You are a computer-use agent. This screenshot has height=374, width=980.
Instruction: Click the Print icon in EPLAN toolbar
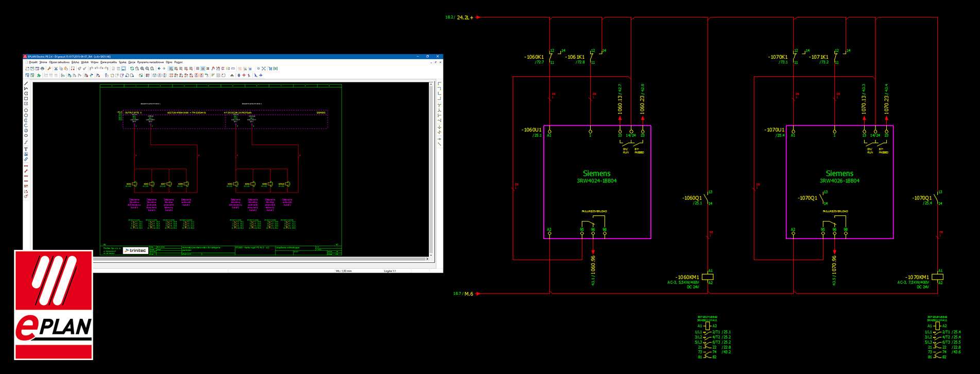point(42,69)
